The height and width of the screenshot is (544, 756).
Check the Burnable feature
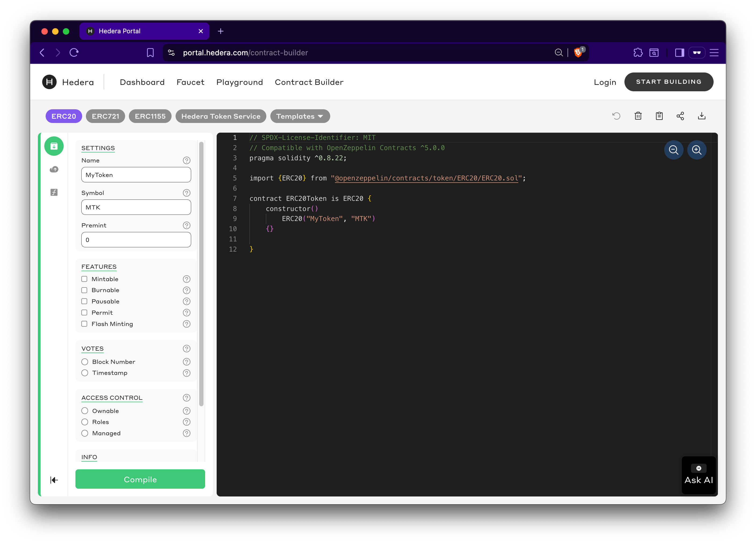84,290
